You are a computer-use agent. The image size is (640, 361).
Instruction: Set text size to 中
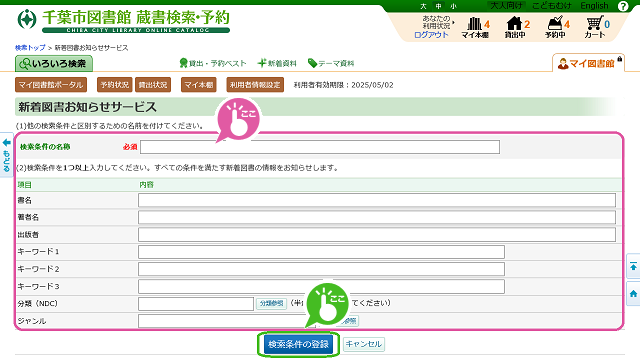pos(438,6)
